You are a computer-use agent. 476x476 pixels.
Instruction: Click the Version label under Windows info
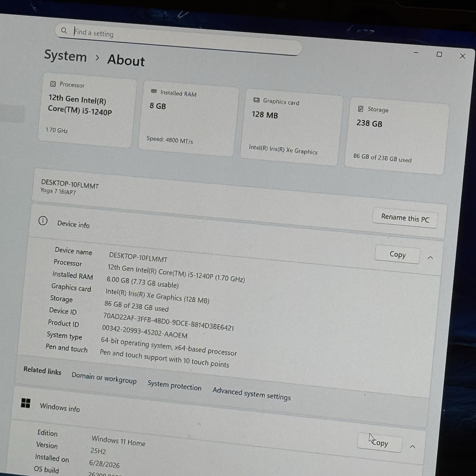tap(47, 445)
